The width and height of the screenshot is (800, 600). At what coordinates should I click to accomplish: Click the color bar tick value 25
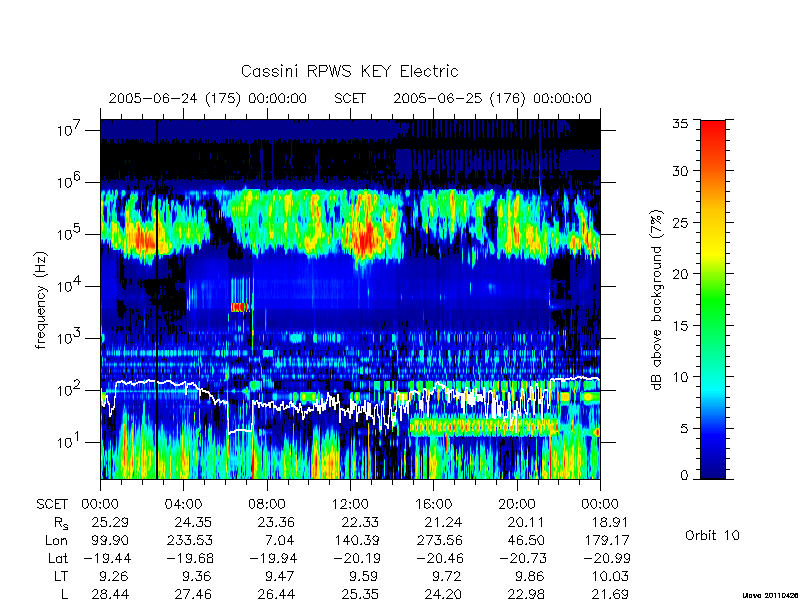[681, 222]
